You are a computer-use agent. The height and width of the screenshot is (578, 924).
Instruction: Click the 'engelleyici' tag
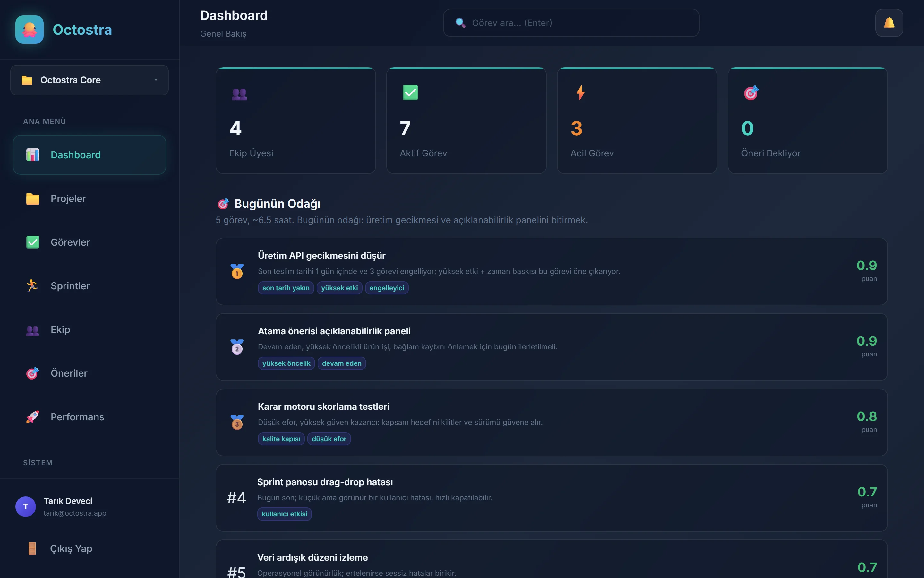click(x=387, y=288)
